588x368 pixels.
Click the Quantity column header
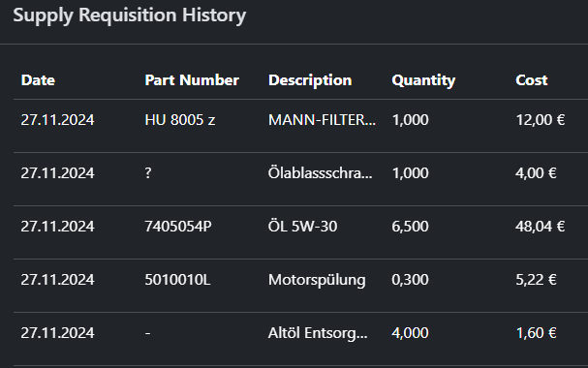pyautogui.click(x=423, y=80)
